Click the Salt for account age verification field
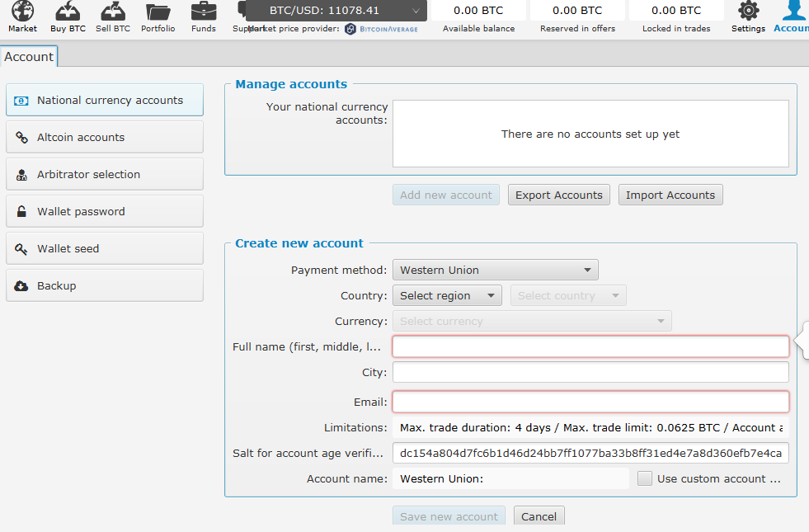Image resolution: width=809 pixels, height=532 pixels. pos(590,453)
